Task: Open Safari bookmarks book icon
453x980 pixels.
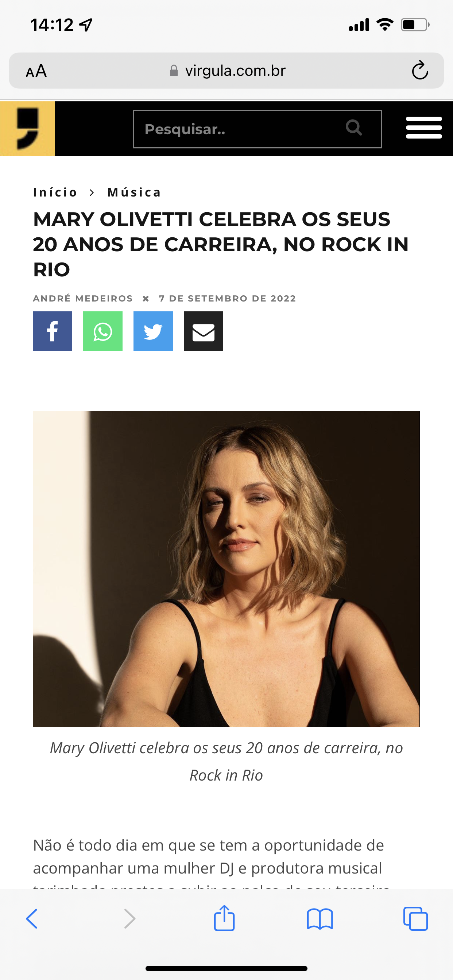Action: pos(320,919)
